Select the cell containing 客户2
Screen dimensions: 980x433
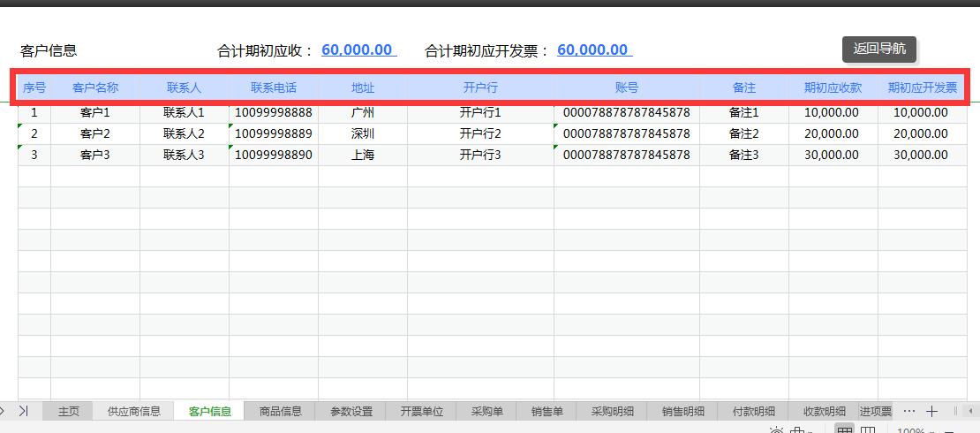(x=95, y=134)
